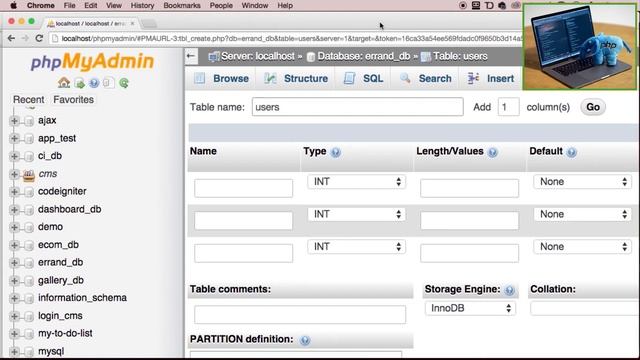Click the first row Name field
The image size is (640, 360).
point(243,188)
